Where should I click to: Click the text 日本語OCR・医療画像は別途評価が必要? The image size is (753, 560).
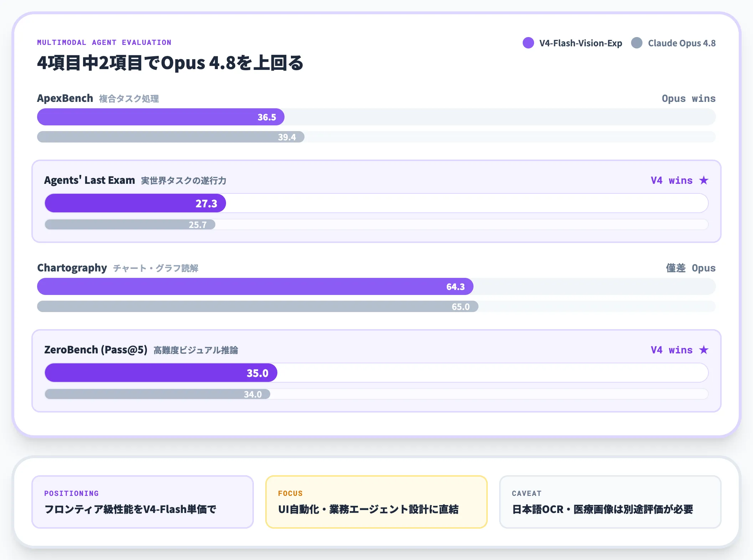tap(603, 509)
